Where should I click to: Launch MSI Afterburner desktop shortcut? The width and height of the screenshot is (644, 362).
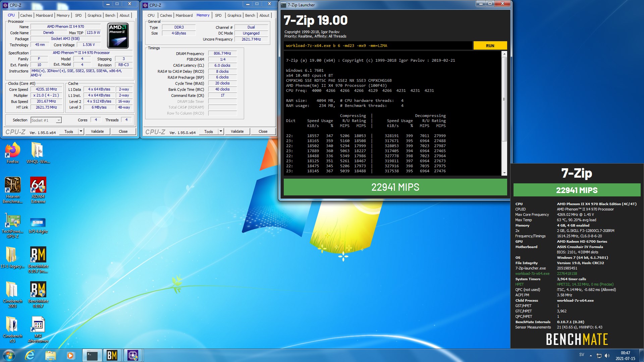(38, 329)
